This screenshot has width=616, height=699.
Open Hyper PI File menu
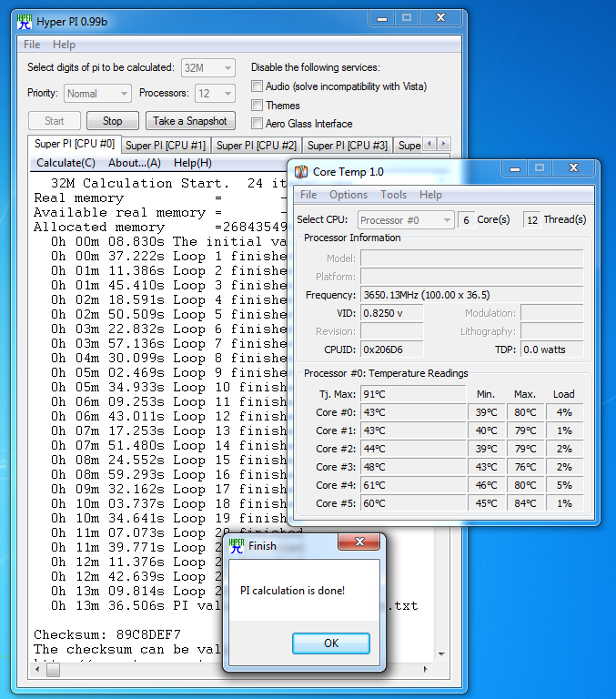32,45
